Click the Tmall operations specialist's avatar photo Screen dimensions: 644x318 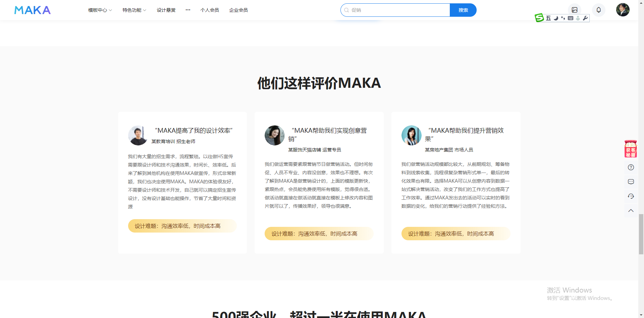pyautogui.click(x=275, y=135)
